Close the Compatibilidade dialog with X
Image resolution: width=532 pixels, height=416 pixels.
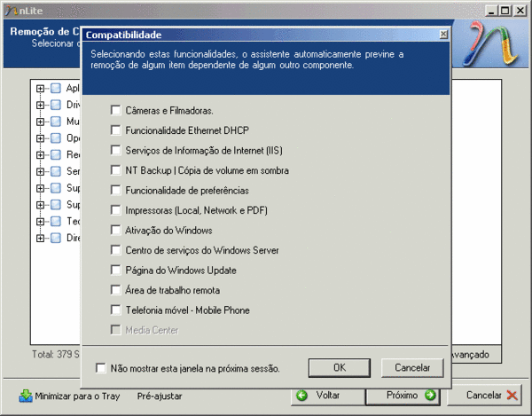tap(443, 35)
